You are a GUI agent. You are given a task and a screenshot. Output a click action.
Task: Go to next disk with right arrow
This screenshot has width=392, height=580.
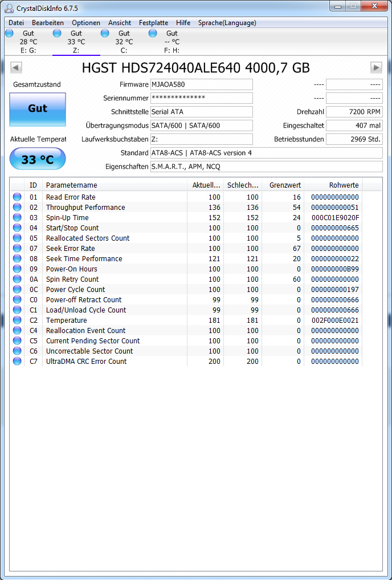coord(376,68)
